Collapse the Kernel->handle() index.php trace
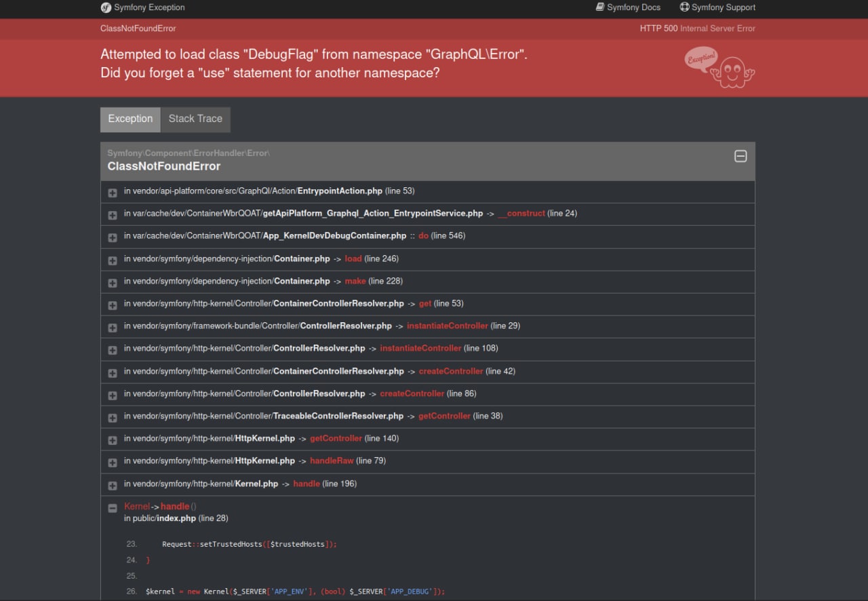This screenshot has width=868, height=601. point(113,508)
